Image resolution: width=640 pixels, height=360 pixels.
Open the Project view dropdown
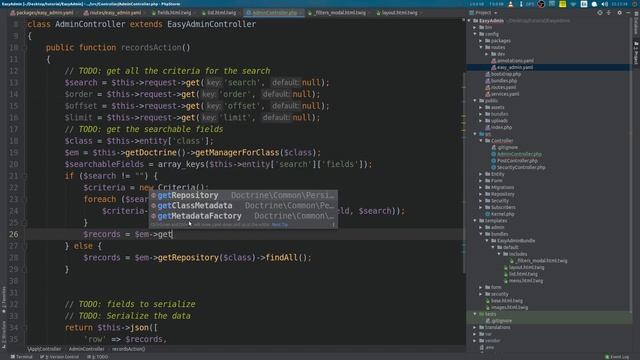(484, 13)
